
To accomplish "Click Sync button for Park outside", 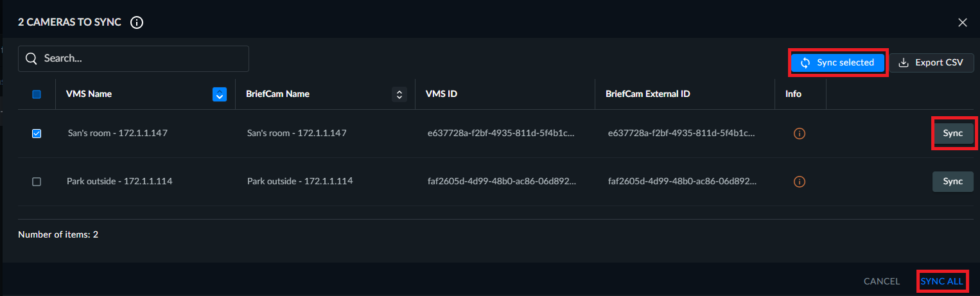I will (x=953, y=181).
